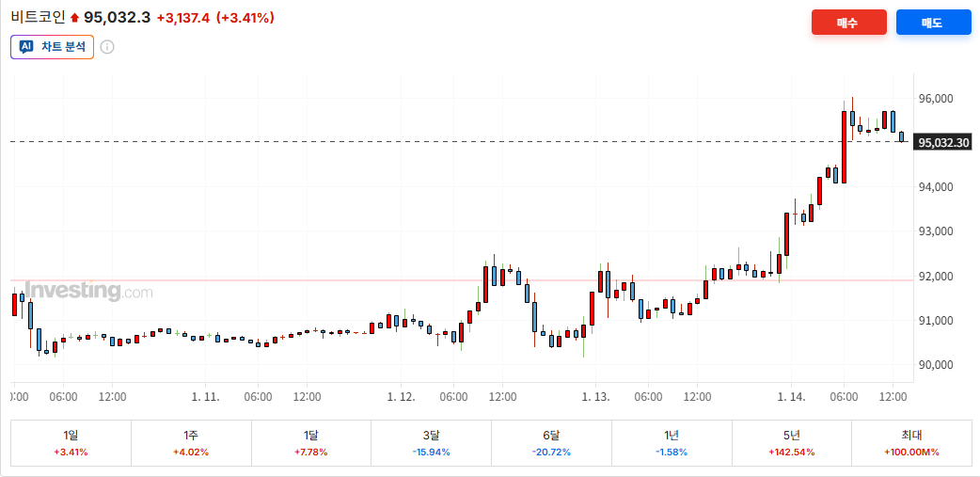This screenshot has height=477, width=980.
Task: Click the Investing.com watermark logo
Action: click(88, 291)
